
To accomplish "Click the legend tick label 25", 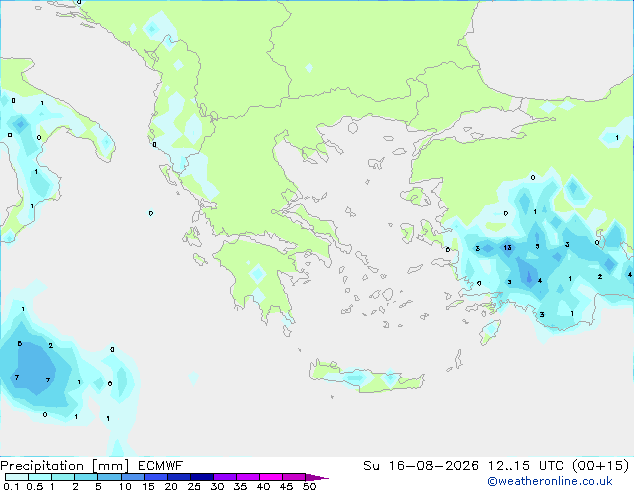I will pyautogui.click(x=194, y=486).
